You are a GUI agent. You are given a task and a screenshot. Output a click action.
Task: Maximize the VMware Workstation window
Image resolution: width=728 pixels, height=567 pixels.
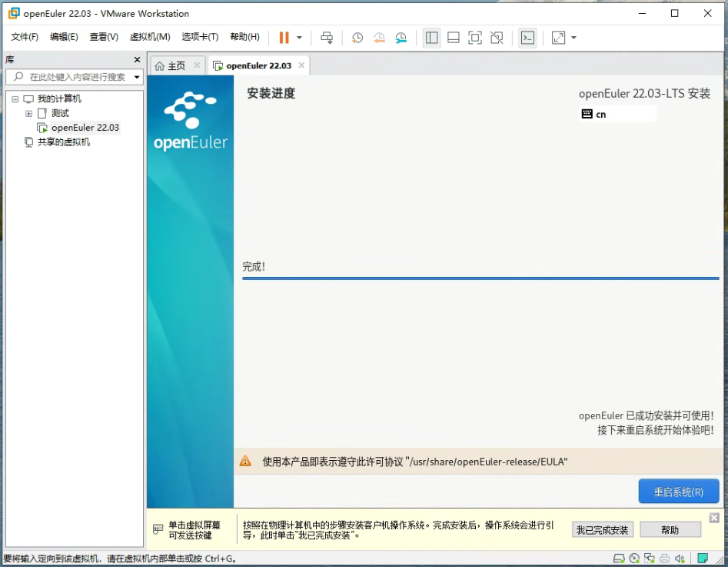coord(675,13)
